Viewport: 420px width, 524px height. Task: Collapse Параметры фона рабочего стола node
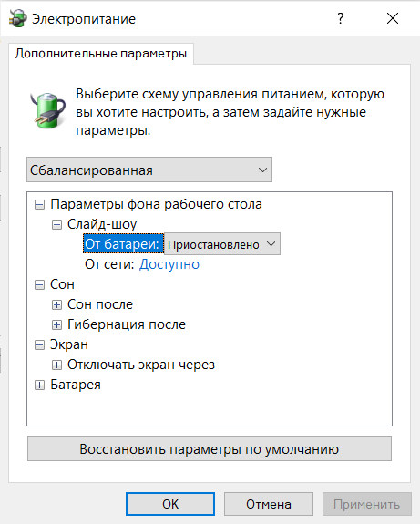(39, 204)
